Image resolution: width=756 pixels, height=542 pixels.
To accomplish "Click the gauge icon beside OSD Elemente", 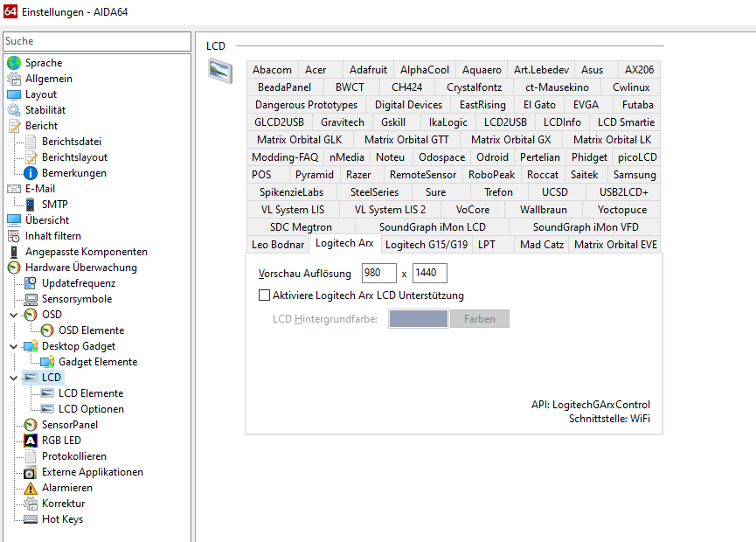I will click(47, 330).
